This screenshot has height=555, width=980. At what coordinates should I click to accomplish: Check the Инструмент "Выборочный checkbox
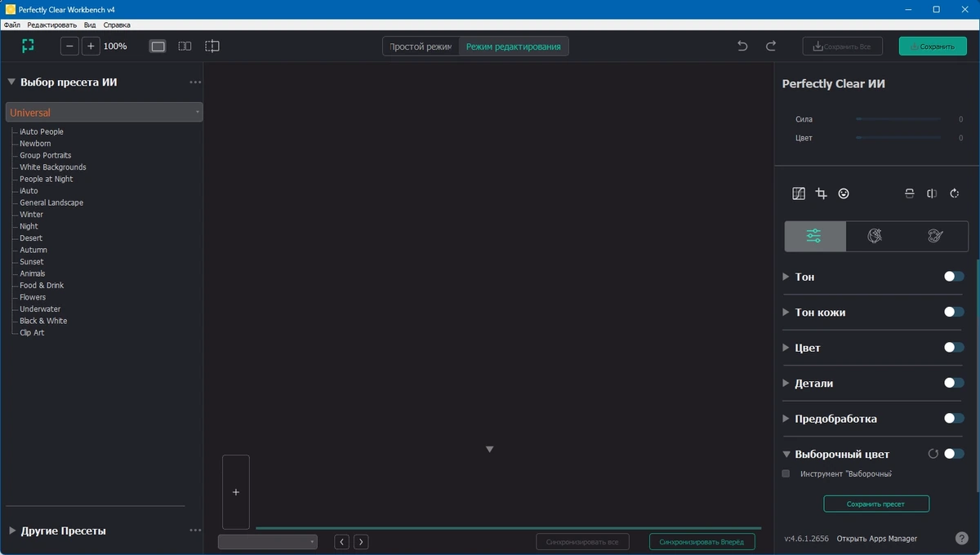pyautogui.click(x=786, y=473)
